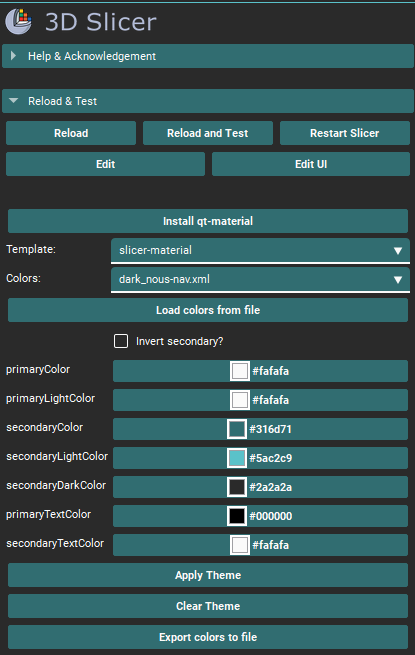Click the Clear Theme button
Image resolution: width=415 pixels, height=655 pixels.
coord(208,606)
